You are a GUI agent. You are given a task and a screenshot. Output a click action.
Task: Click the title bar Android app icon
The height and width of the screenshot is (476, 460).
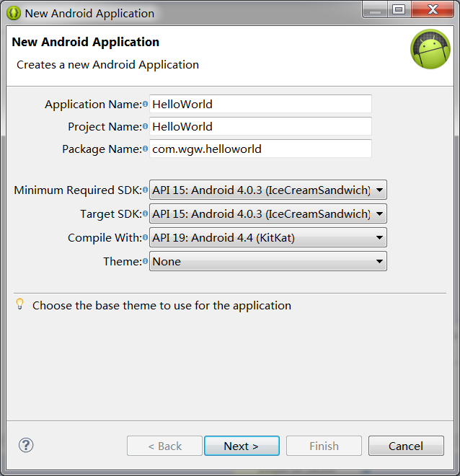pyautogui.click(x=14, y=14)
